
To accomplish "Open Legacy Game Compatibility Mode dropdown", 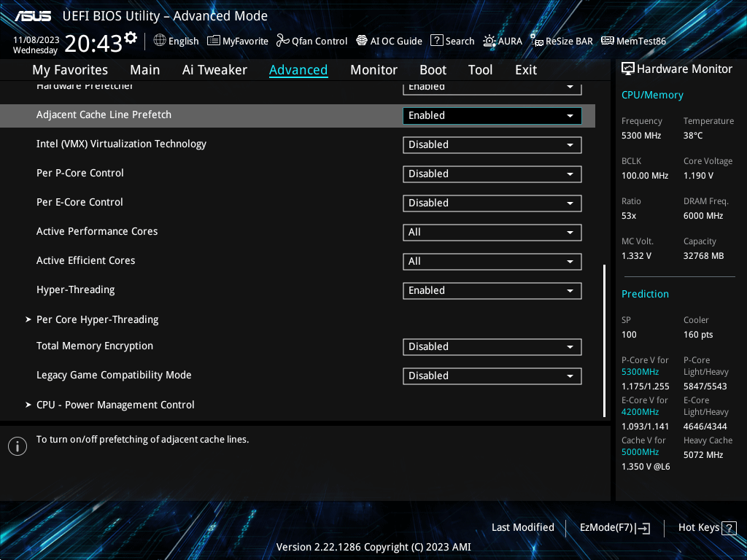I will 492,376.
